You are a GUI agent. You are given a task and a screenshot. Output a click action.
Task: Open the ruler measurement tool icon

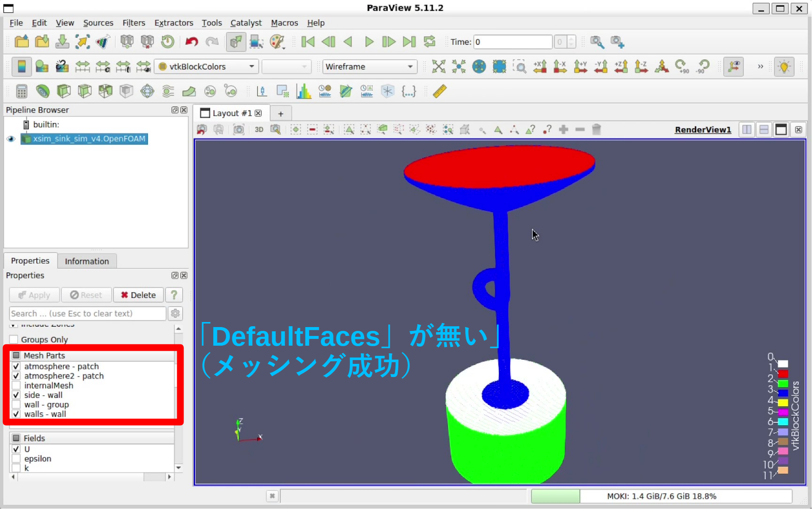[x=439, y=91]
